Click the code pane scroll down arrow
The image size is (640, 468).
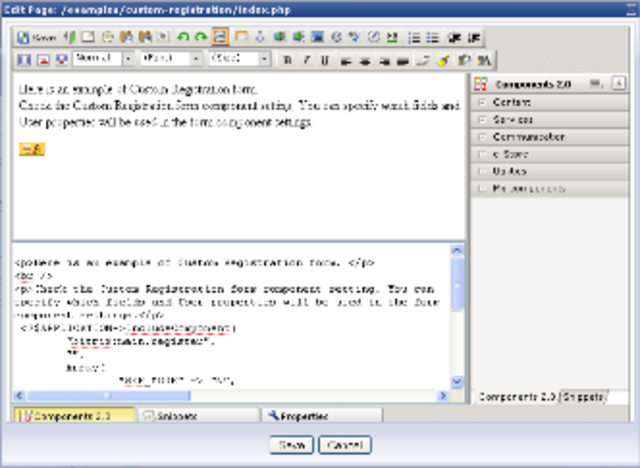pyautogui.click(x=457, y=381)
